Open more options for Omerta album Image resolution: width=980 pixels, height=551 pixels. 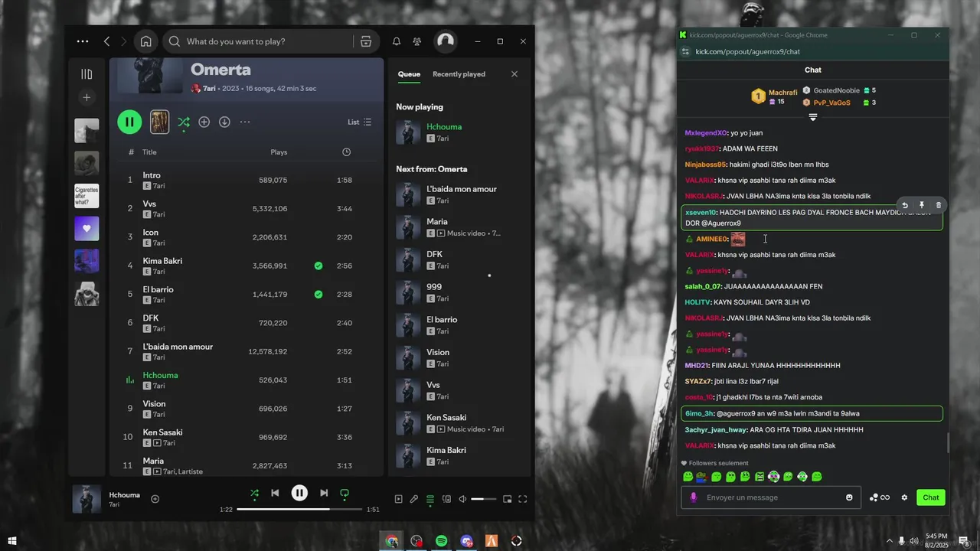[x=245, y=122]
